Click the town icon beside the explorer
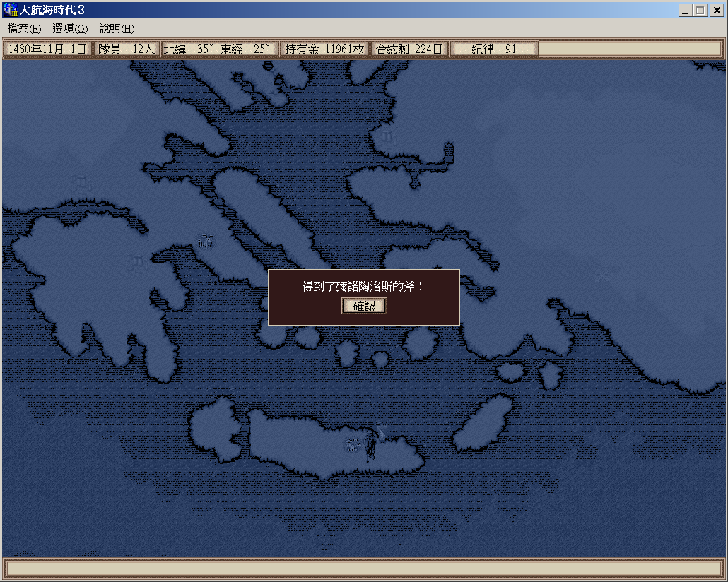728x582 pixels. pos(353,444)
